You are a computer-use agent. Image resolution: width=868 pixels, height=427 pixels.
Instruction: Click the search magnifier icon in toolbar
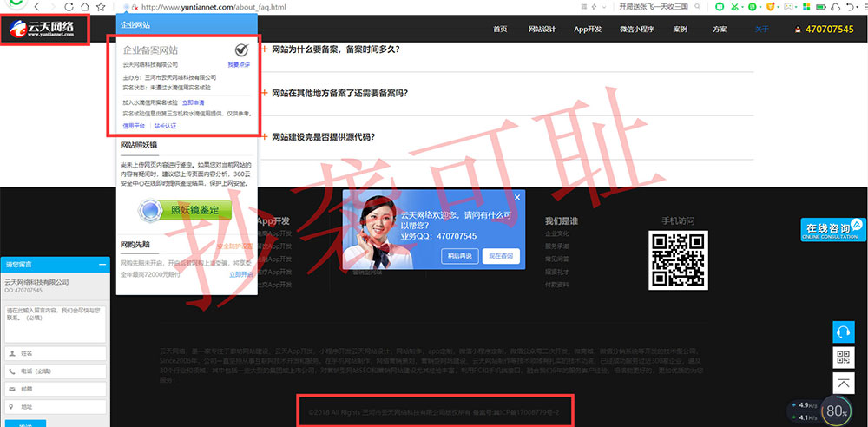698,7
